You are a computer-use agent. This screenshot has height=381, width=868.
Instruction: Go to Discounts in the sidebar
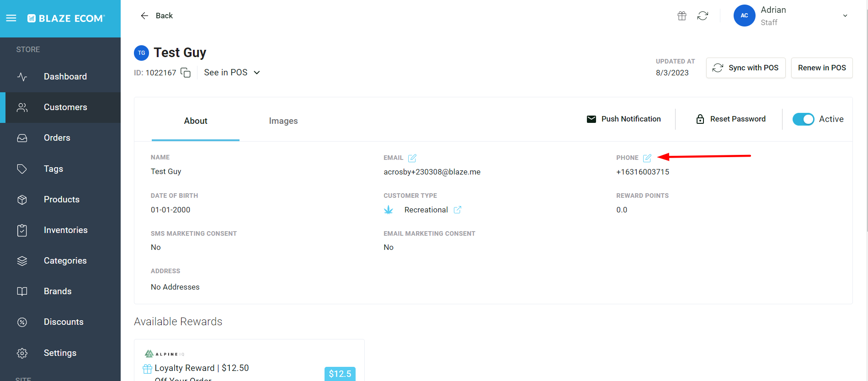tap(64, 322)
